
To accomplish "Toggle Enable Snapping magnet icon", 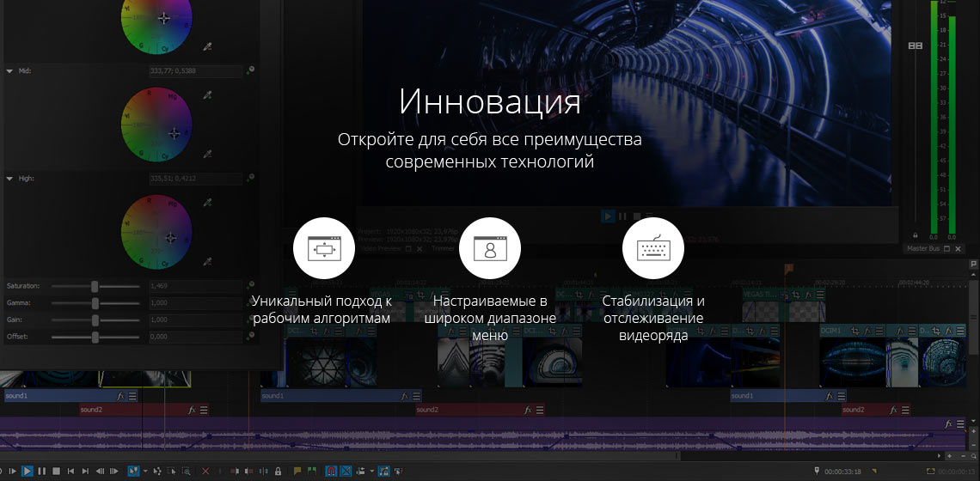I will [x=331, y=471].
